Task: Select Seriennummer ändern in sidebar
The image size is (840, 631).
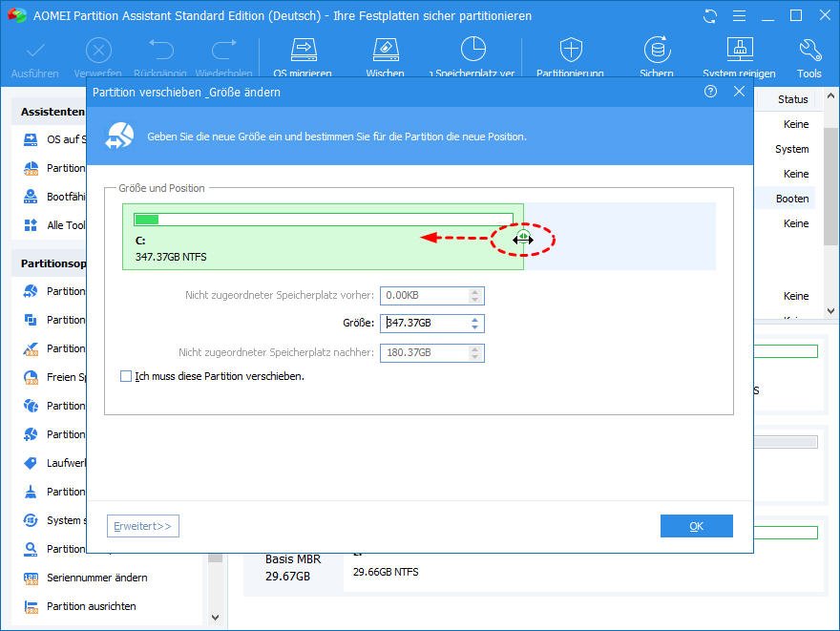Action: point(97,578)
